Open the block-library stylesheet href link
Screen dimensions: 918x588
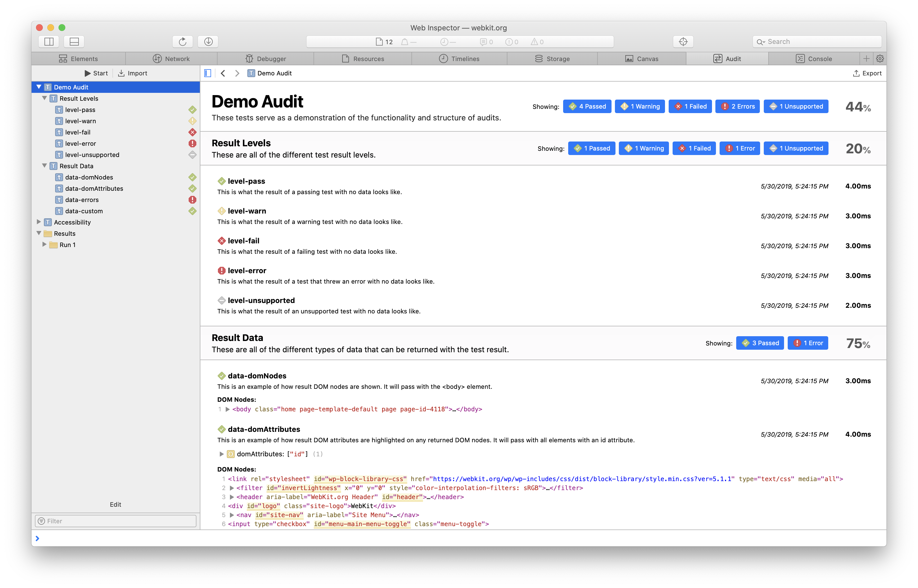pos(582,479)
